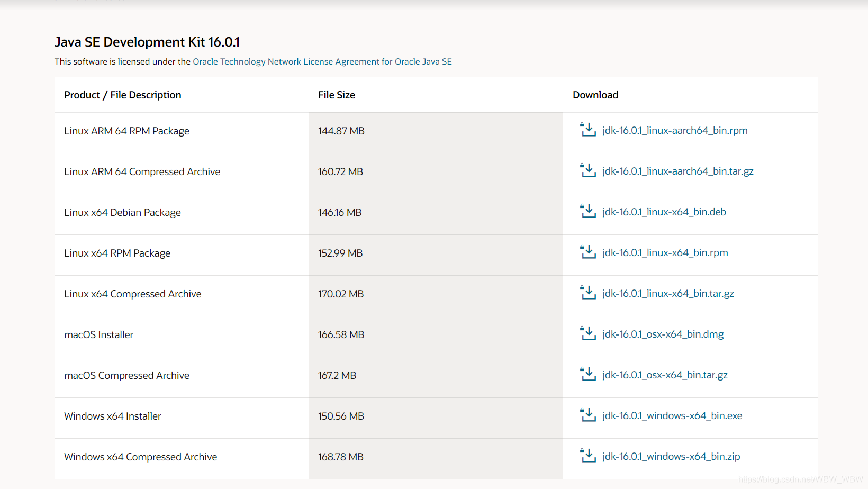Click download icon beside linux-aarch64_bin.tar.gz
This screenshot has height=489, width=868.
[588, 170]
